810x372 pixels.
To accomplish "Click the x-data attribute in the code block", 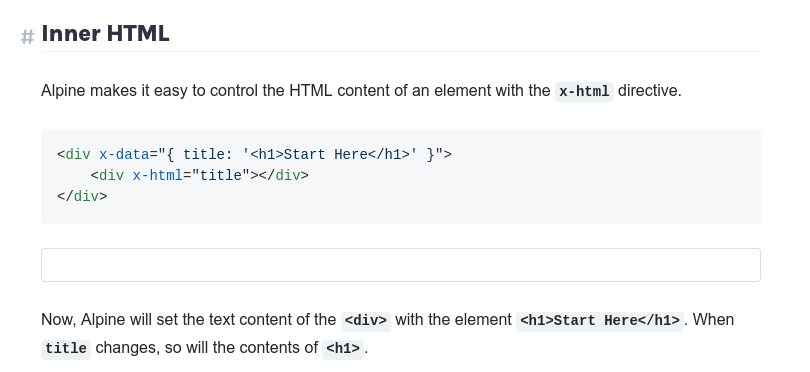I will pyautogui.click(x=124, y=154).
